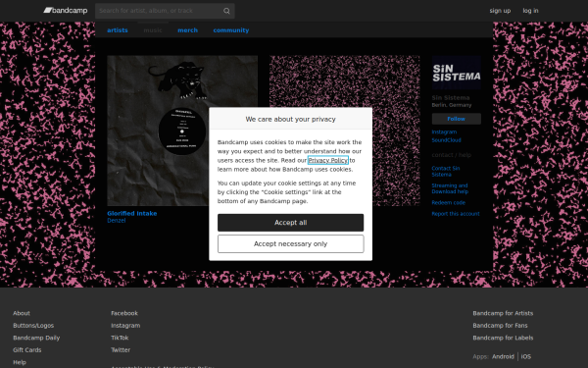Open the Buttons/Logos footer link
Image resolution: width=588 pixels, height=368 pixels.
[33, 326]
